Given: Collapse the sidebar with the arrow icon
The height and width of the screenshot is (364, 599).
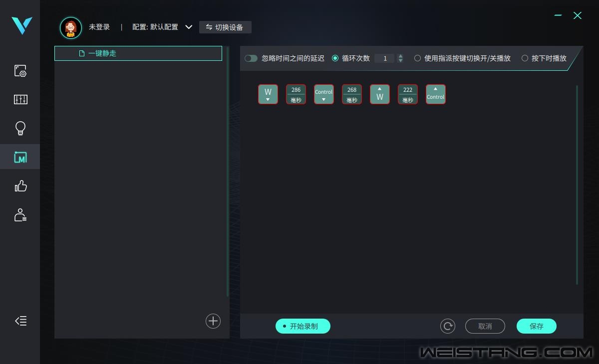Looking at the screenshot, I should pos(20,321).
